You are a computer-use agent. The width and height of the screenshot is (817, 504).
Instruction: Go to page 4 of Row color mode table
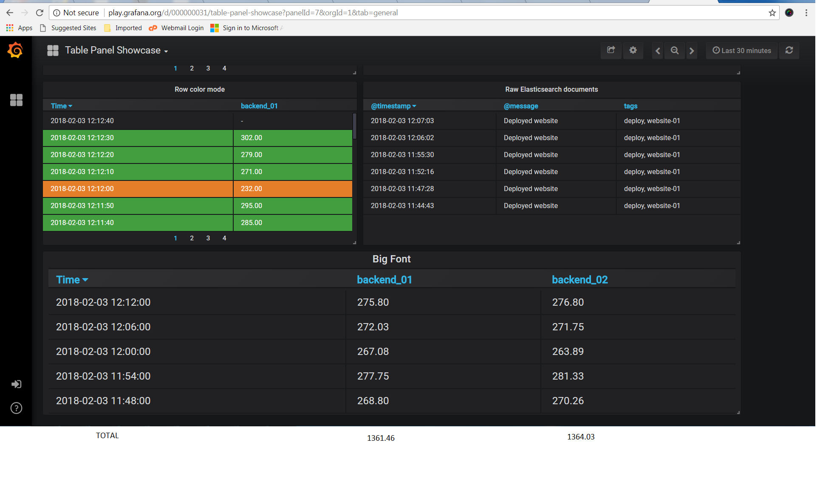tap(224, 238)
